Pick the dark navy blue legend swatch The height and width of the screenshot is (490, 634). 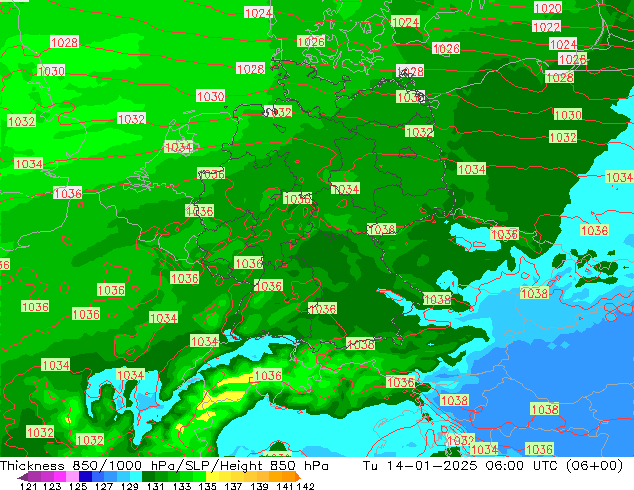pos(85,476)
